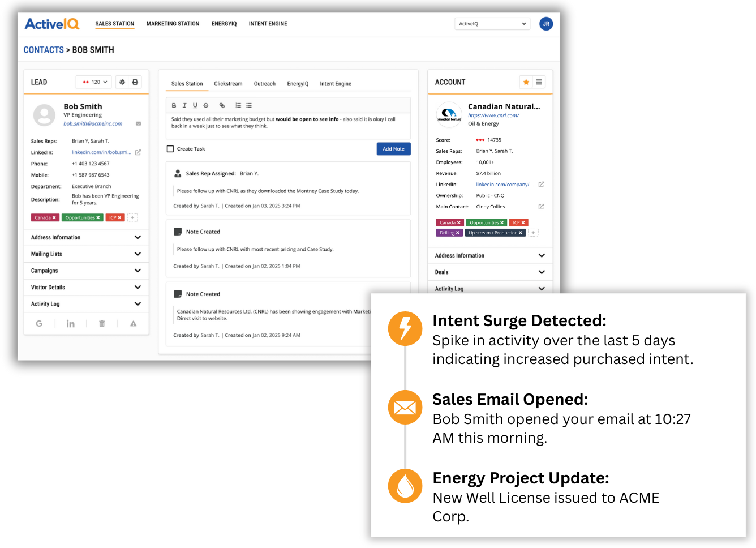
Task: Print the lead with printer icon
Action: click(135, 82)
